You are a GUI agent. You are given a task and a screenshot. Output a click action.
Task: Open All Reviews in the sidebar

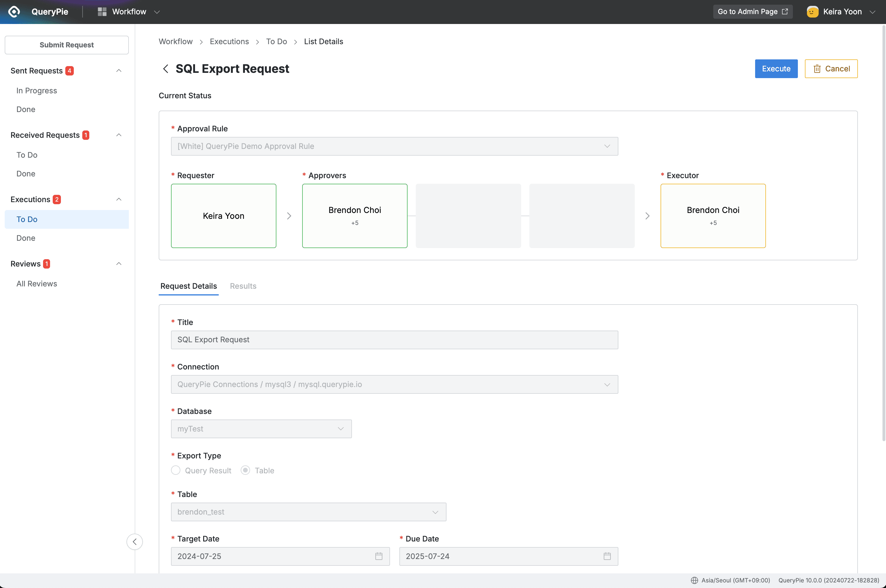pos(37,284)
